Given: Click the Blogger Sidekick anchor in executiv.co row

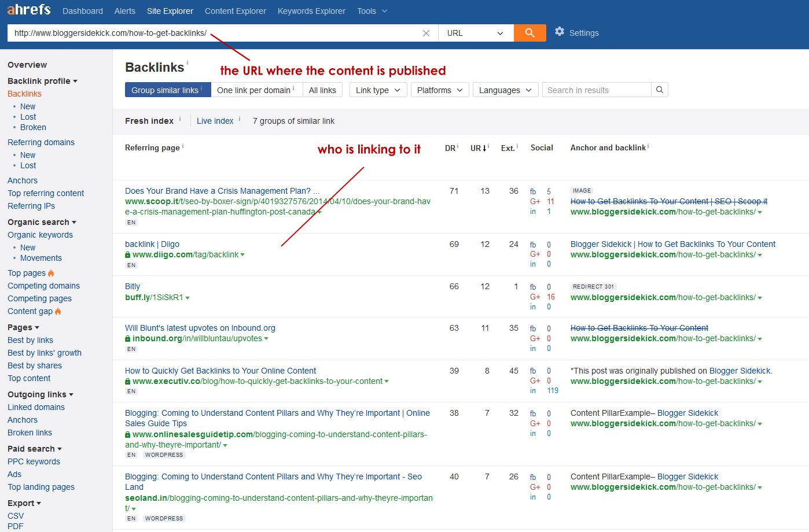Looking at the screenshot, I should coord(740,371).
